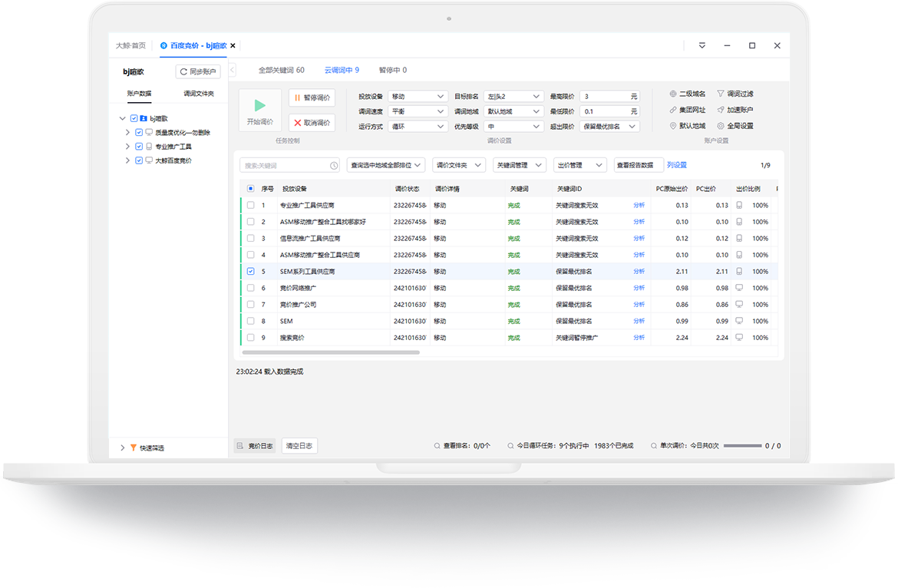Check row 1 专业推广工具供应商 checkbox
This screenshot has height=588, width=898.
click(x=250, y=205)
